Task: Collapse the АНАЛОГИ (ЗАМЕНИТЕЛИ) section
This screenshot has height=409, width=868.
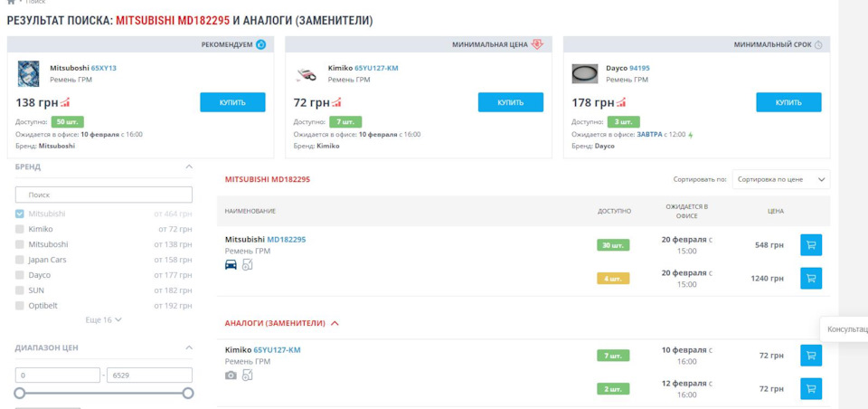Action: (335, 323)
